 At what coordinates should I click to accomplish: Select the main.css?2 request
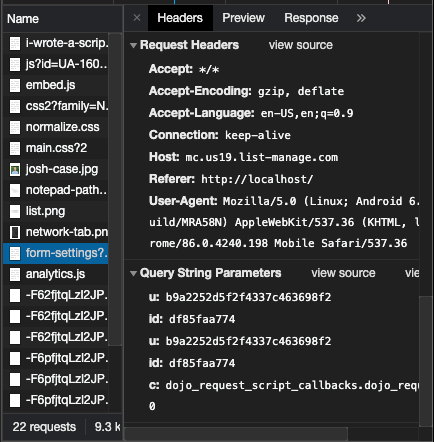pyautogui.click(x=56, y=148)
